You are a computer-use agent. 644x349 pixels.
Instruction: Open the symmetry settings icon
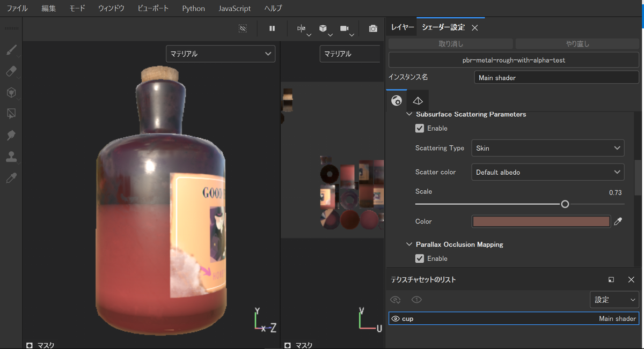point(302,28)
